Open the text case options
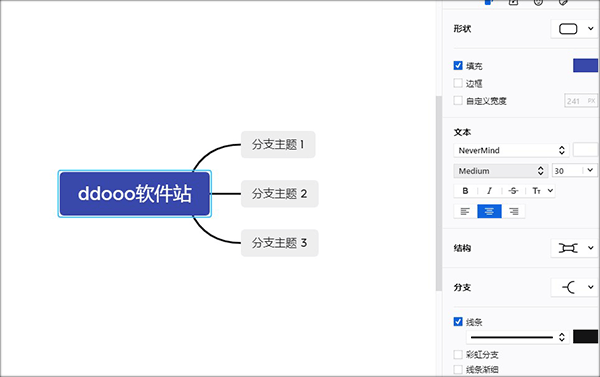This screenshot has height=377, width=600. (542, 191)
